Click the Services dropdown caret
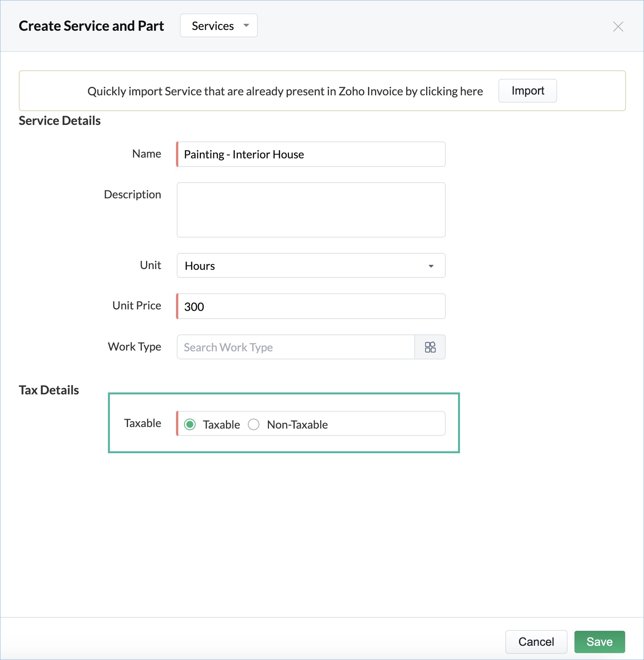This screenshot has height=660, width=644. coord(246,26)
